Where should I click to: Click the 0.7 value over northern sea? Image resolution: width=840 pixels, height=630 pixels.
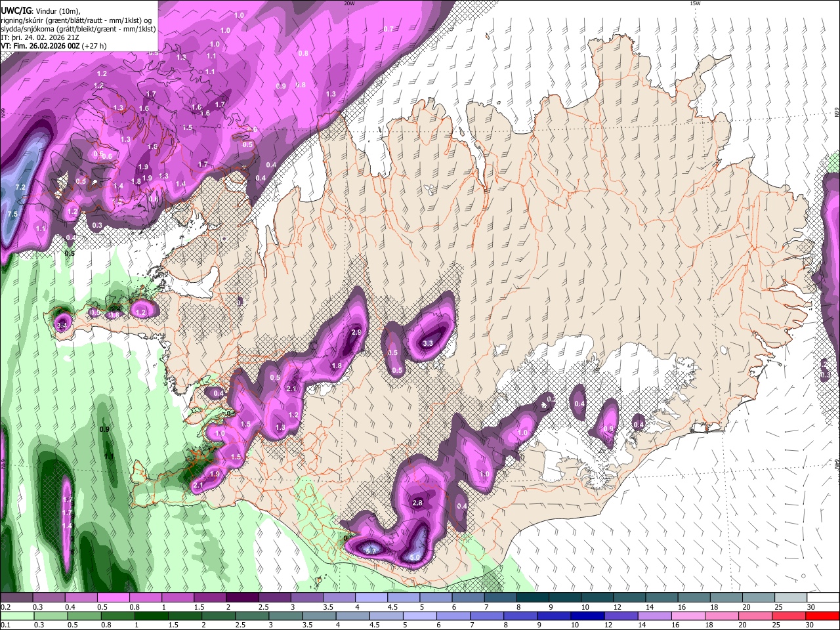click(388, 29)
